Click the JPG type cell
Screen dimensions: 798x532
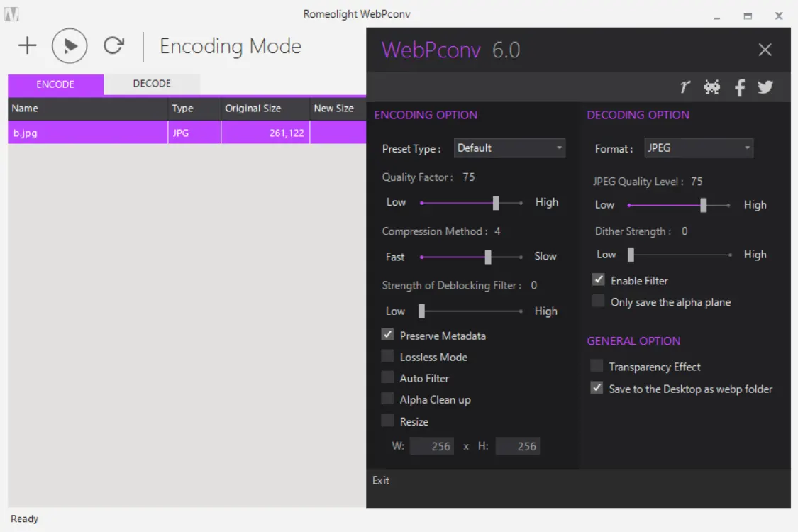(x=194, y=133)
